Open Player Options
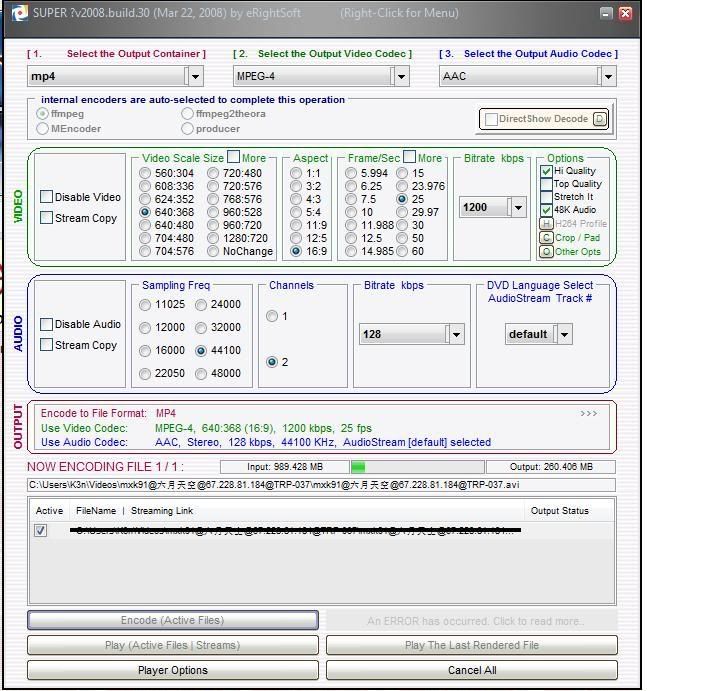This screenshot has height=691, width=720. tap(173, 670)
